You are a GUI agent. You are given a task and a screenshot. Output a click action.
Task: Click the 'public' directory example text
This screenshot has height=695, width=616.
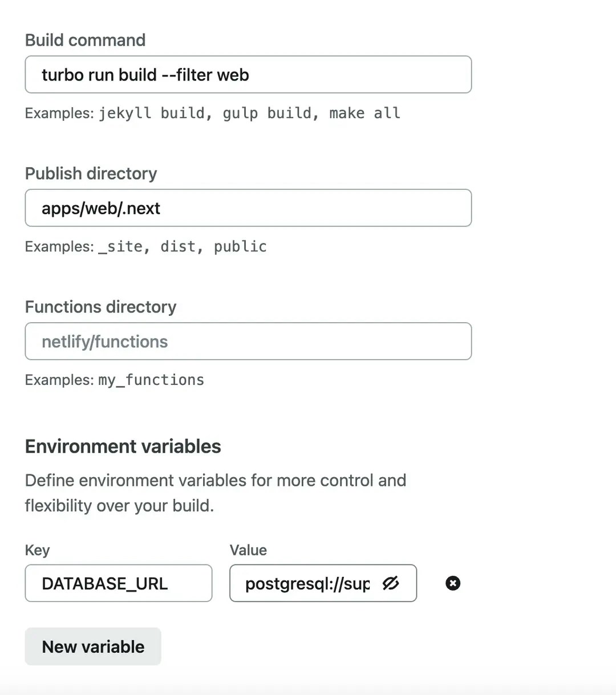(x=240, y=246)
